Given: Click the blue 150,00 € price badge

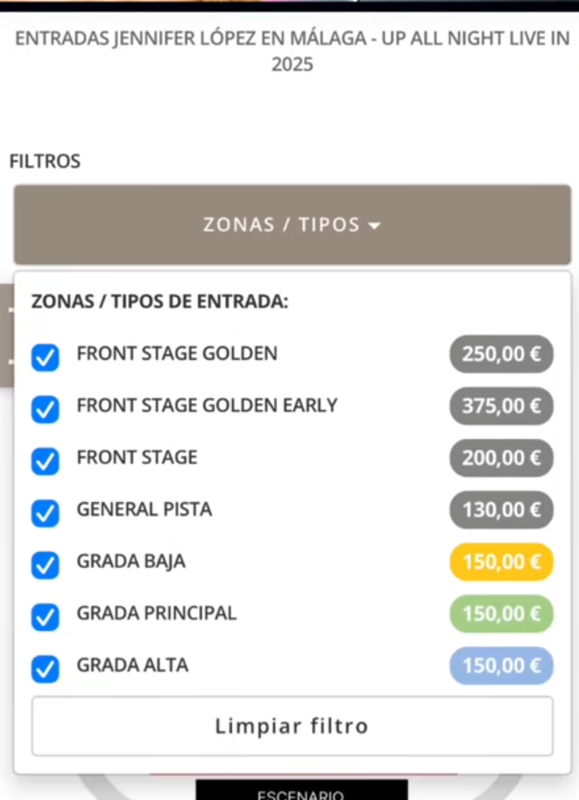Looking at the screenshot, I should click(501, 666).
